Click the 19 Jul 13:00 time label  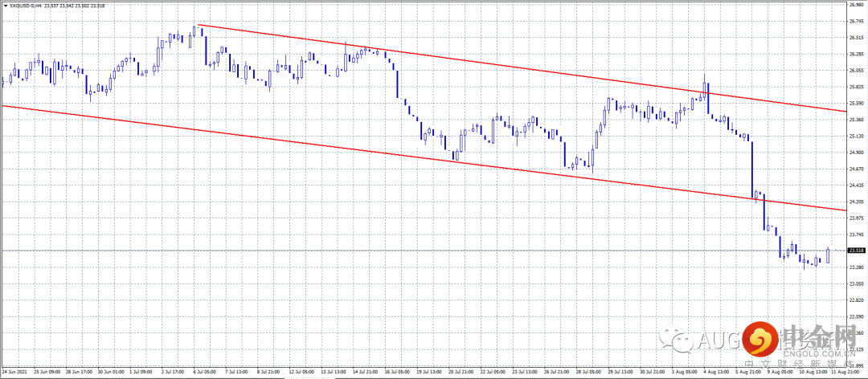coord(429,372)
